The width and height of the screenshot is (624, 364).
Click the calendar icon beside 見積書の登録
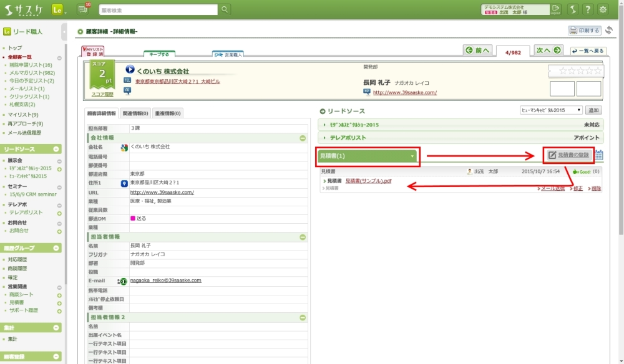(598, 155)
